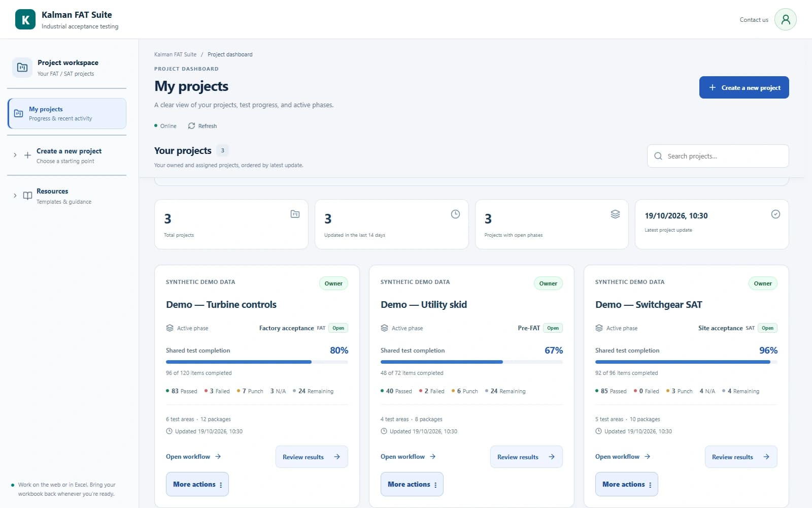
Task: Click Review results for Utility skid
Action: pyautogui.click(x=526, y=457)
